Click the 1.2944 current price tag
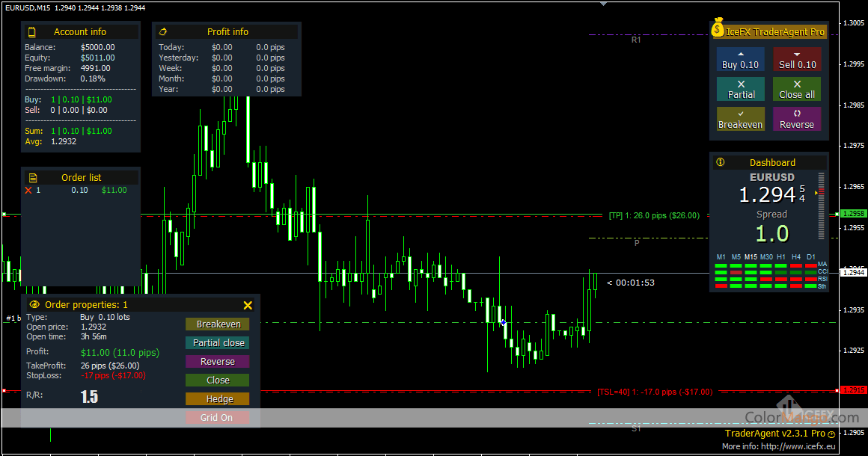Screen dimensions: 868x456 [854, 273]
